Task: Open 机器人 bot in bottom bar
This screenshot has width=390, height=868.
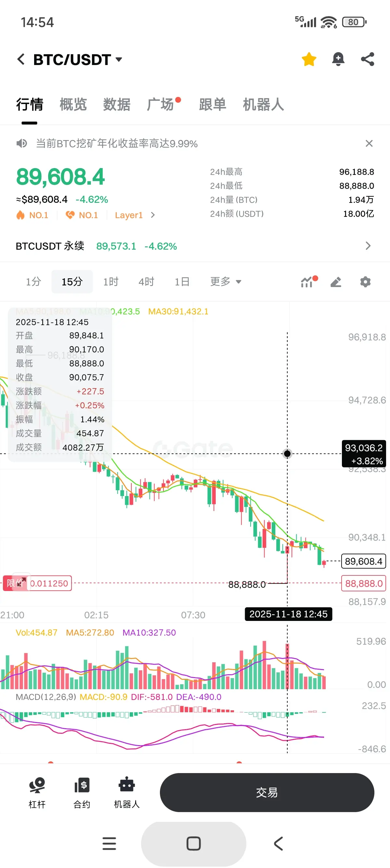Action: [x=127, y=793]
